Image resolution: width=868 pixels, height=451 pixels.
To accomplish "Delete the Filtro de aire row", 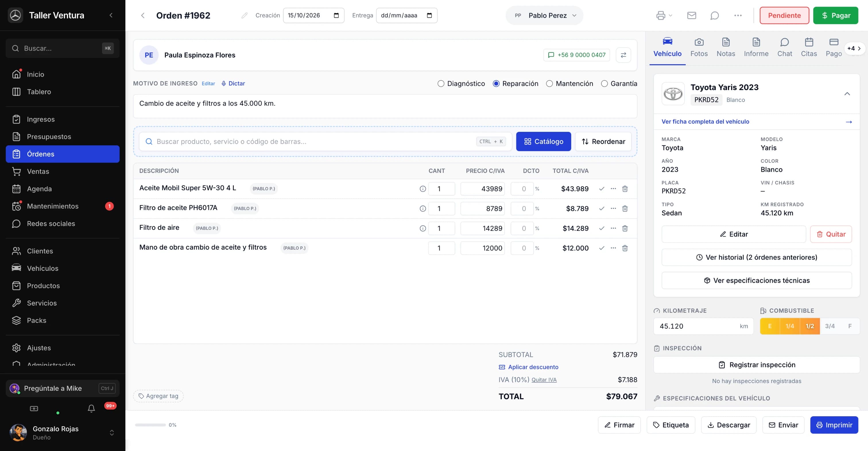I will coord(625,228).
